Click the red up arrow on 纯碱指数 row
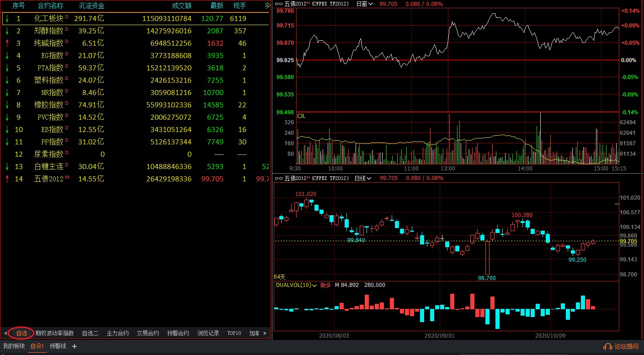This screenshot has width=644, height=355. pyautogui.click(x=7, y=43)
